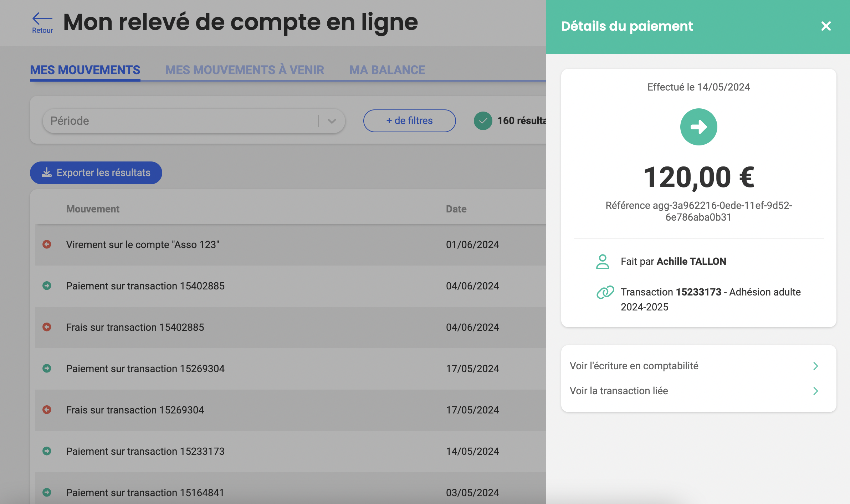Click the person icon next to Achille TALLON
This screenshot has width=850, height=504.
pos(603,261)
